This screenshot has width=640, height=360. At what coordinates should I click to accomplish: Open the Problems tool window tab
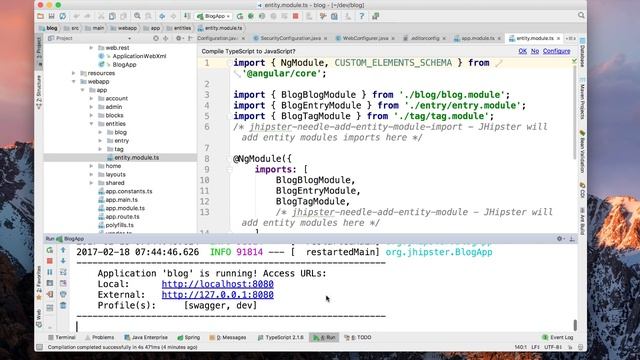99,338
